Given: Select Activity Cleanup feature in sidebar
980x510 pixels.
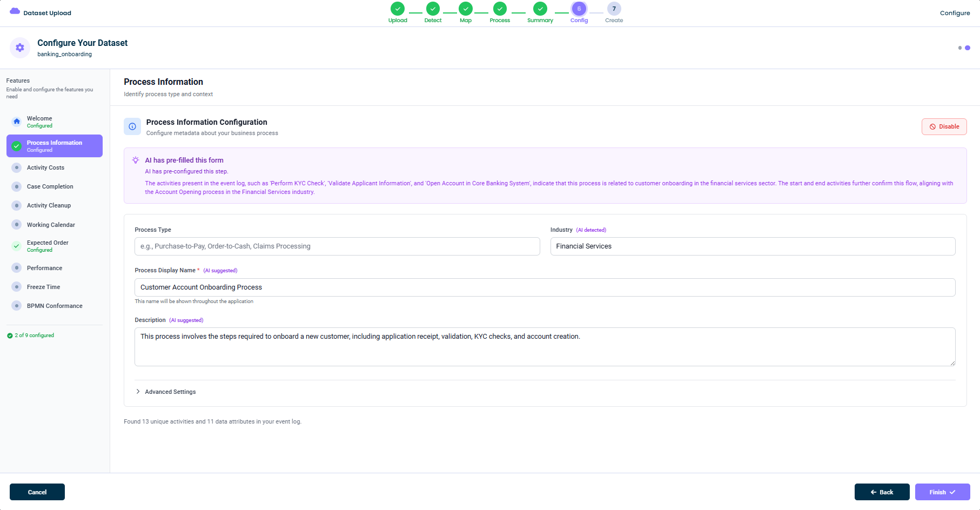Looking at the screenshot, I should tap(55, 205).
